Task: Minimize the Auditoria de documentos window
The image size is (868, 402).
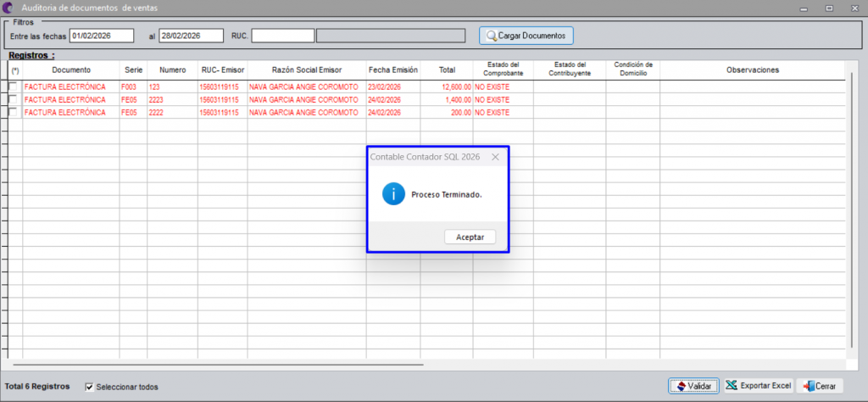Action: [x=804, y=8]
